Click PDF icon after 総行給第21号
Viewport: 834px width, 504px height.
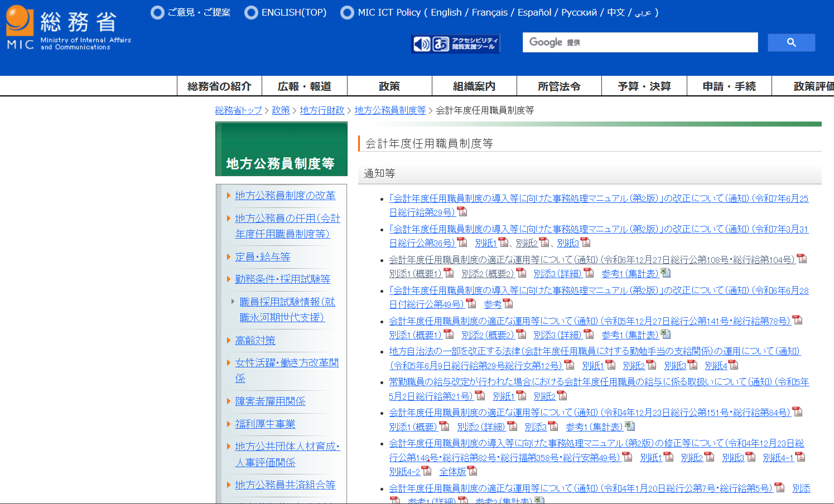[480, 395]
